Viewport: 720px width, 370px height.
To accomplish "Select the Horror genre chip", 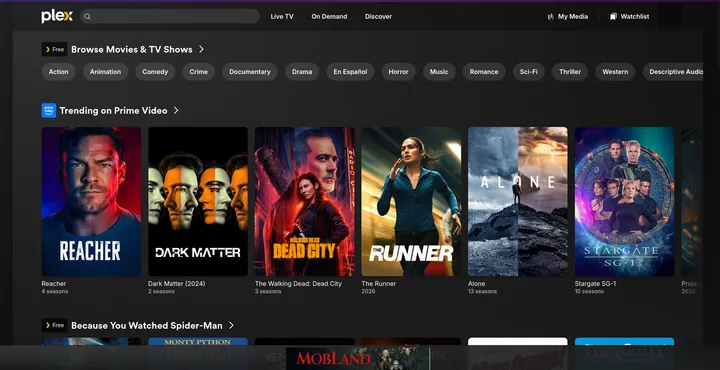I will tap(398, 72).
